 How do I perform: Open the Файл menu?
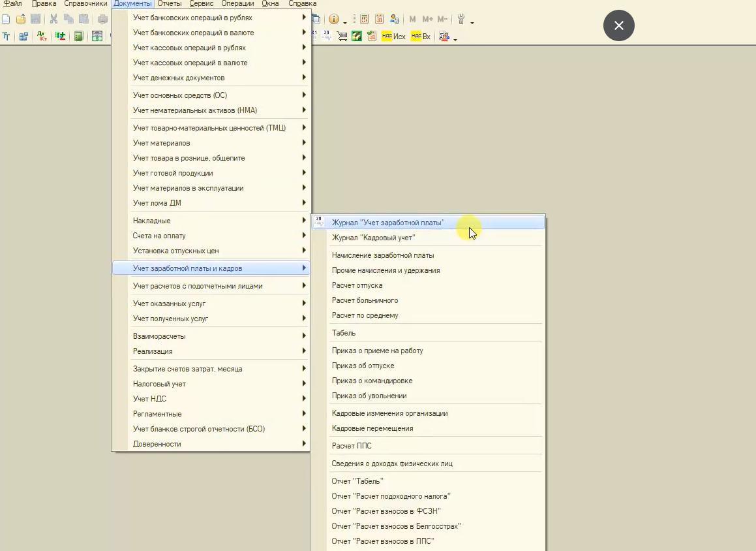[x=12, y=3]
